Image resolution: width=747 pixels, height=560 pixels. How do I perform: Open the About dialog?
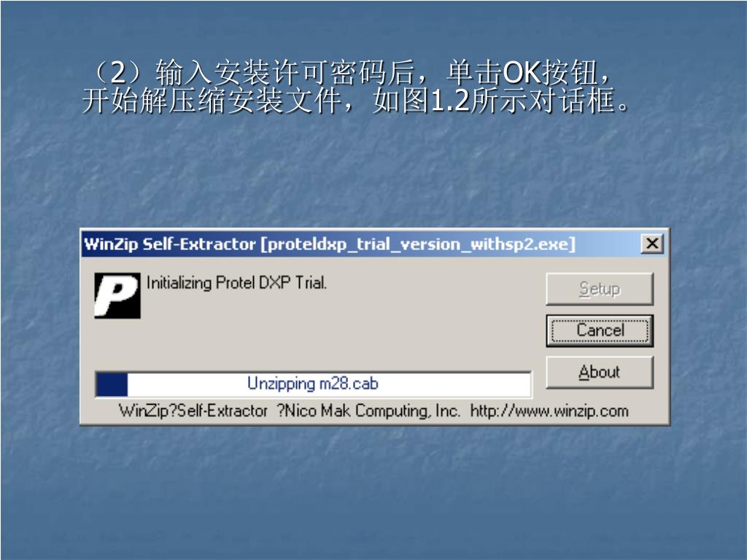tap(600, 372)
